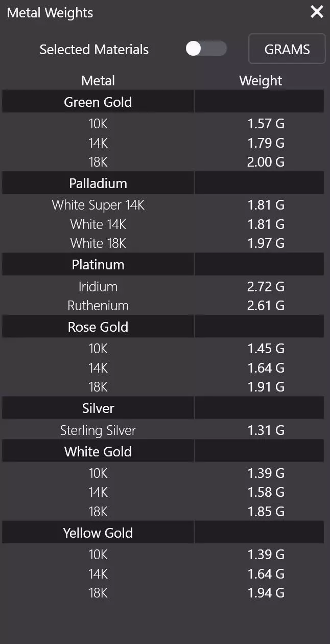This screenshot has height=644, width=330.
Task: Click the GRAMS unit button
Action: coord(287,49)
